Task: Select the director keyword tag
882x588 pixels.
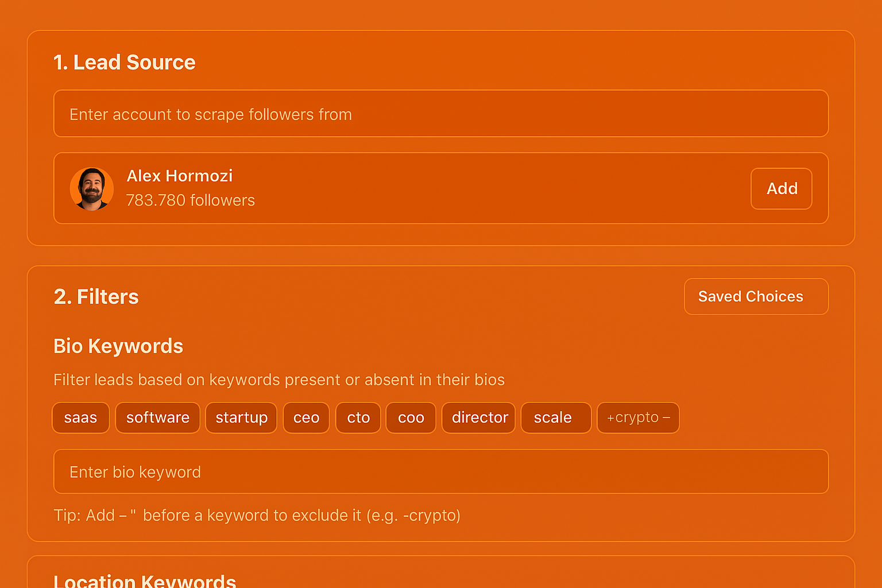Action: tap(478, 417)
